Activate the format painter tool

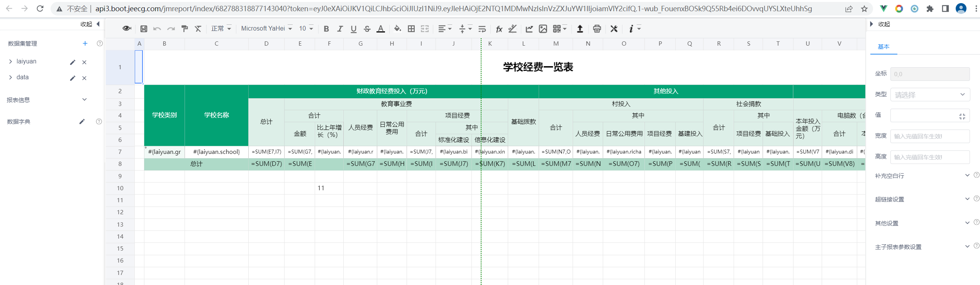[185, 29]
